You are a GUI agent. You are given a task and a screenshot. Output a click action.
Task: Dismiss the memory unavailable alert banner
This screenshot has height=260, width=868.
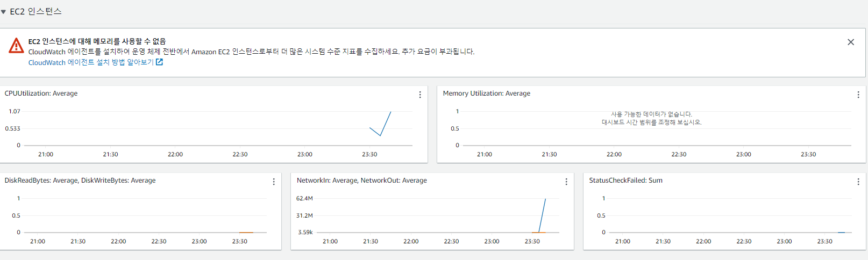(x=850, y=42)
